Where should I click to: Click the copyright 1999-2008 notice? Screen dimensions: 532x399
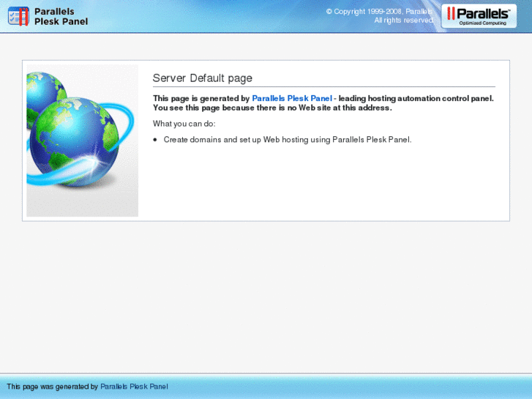(x=379, y=12)
